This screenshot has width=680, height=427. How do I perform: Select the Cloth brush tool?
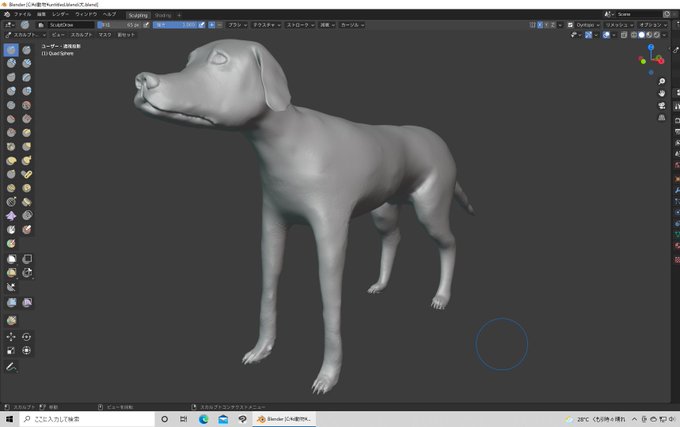pos(11,216)
